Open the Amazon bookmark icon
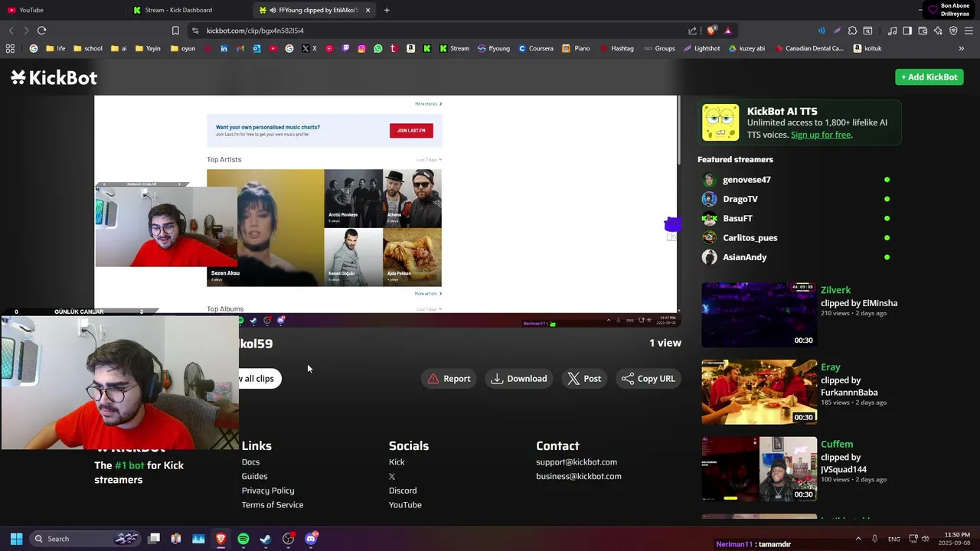 pyautogui.click(x=410, y=48)
